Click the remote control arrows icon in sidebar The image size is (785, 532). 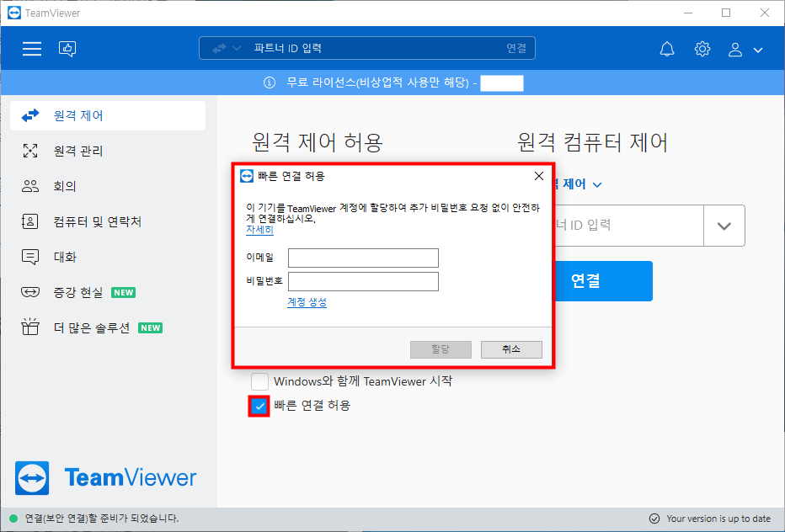point(30,115)
